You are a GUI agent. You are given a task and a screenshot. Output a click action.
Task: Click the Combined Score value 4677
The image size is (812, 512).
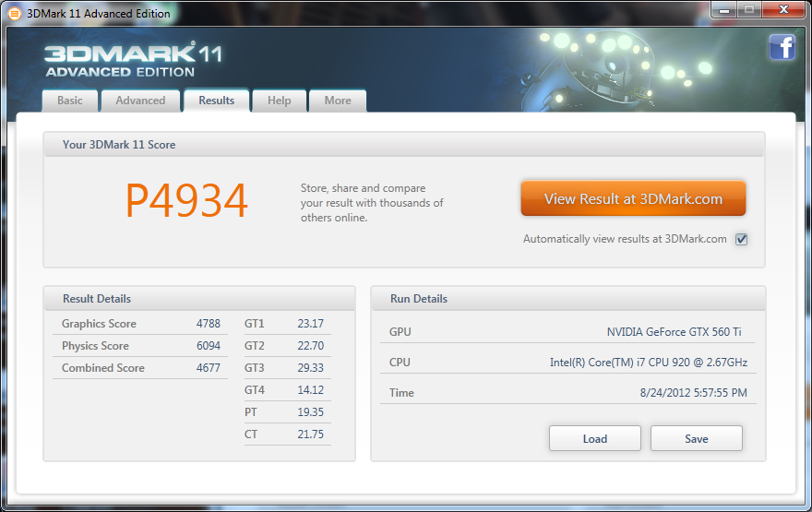[x=209, y=368]
